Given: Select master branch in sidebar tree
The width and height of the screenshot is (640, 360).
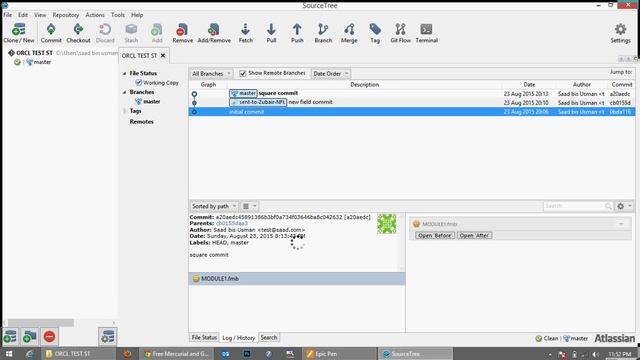Looking at the screenshot, I should pos(151,102).
